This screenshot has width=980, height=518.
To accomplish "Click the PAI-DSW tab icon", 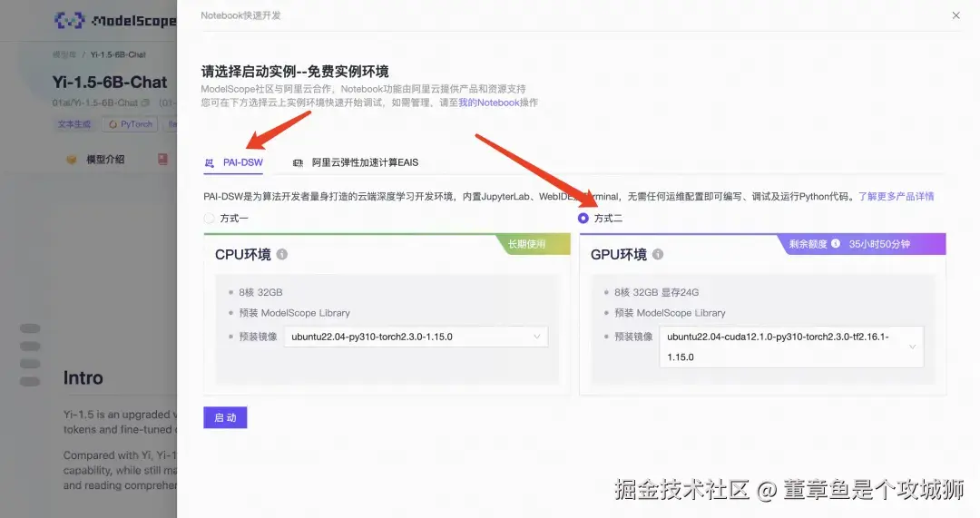I will pyautogui.click(x=210, y=163).
